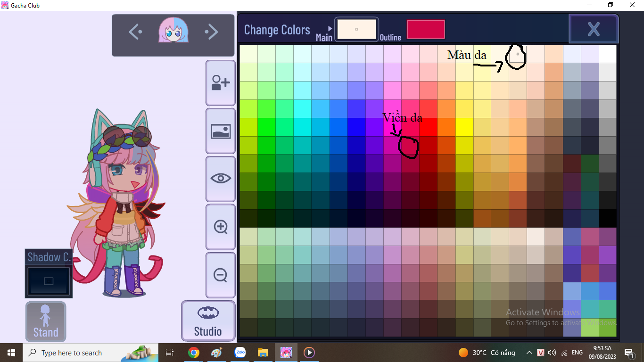Click the red V Unikey tray icon
Viewport: 644px width, 362px height.
541,353
